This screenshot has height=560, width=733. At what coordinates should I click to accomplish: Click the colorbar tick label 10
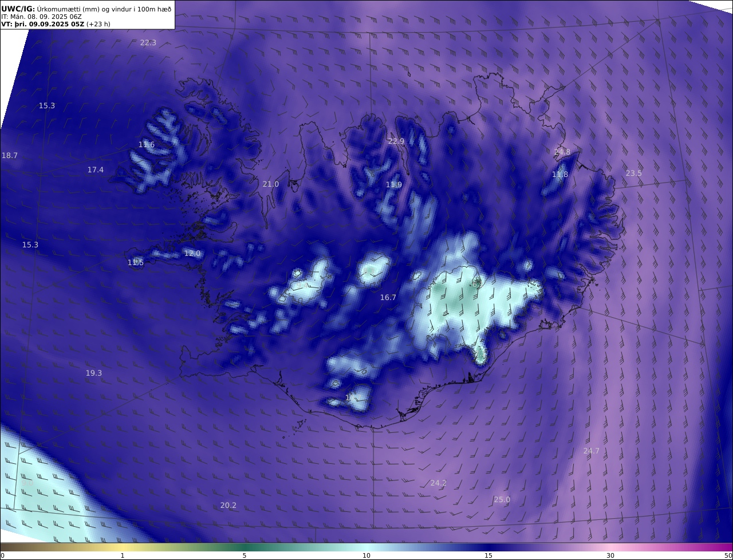(366, 555)
